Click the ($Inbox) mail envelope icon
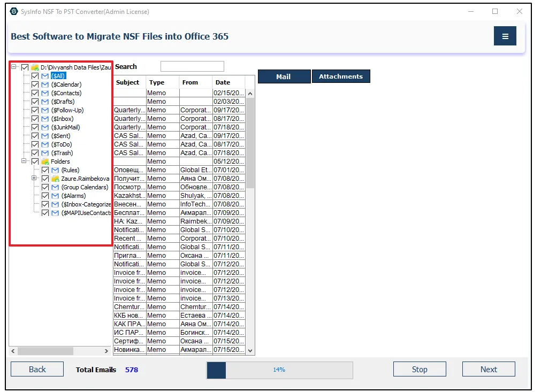541x392 pixels. coord(45,119)
